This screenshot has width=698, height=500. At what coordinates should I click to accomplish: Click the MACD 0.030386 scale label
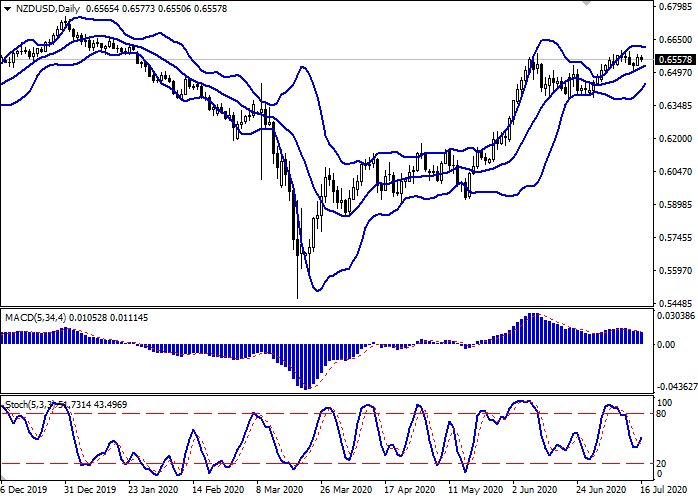pos(672,315)
